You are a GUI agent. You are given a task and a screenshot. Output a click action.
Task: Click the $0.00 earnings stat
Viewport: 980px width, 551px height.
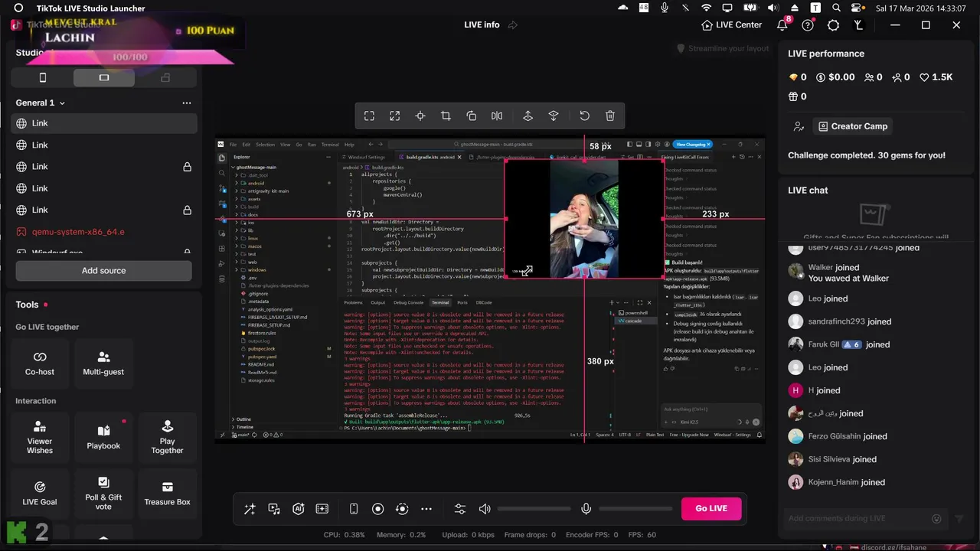[835, 77]
